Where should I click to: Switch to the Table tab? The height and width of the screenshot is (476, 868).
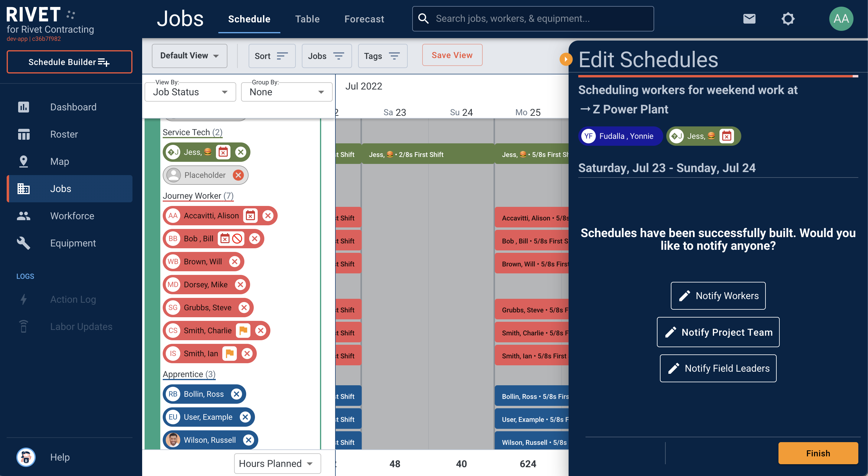tap(307, 19)
